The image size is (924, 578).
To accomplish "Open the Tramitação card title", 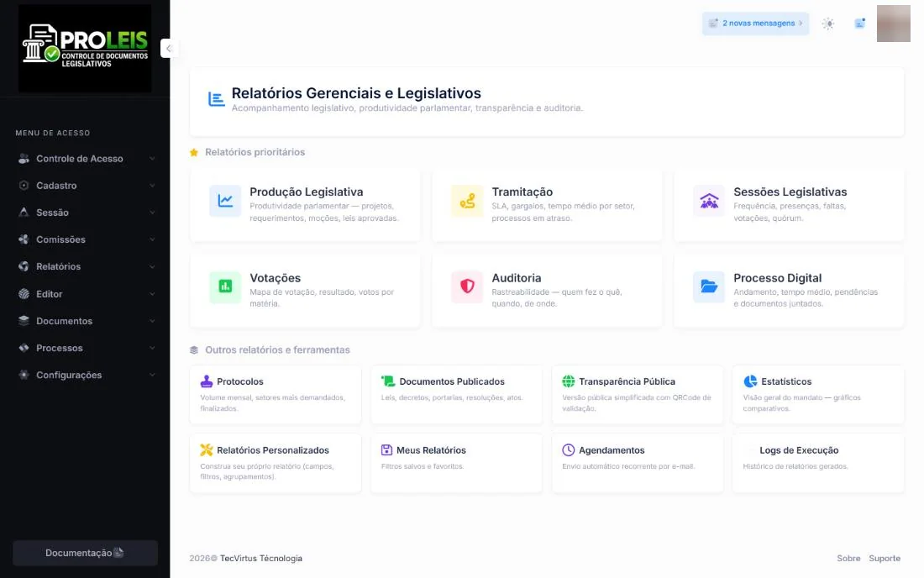I will [522, 192].
